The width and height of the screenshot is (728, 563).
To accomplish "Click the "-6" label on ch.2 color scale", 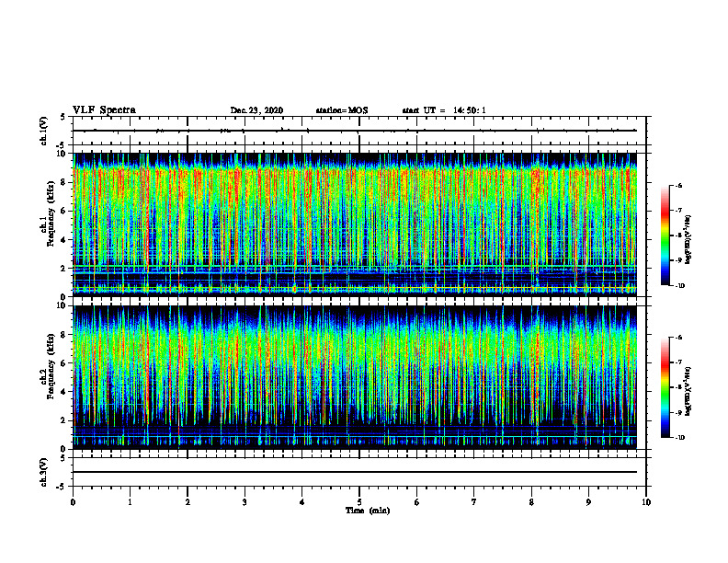I will pyautogui.click(x=678, y=338).
